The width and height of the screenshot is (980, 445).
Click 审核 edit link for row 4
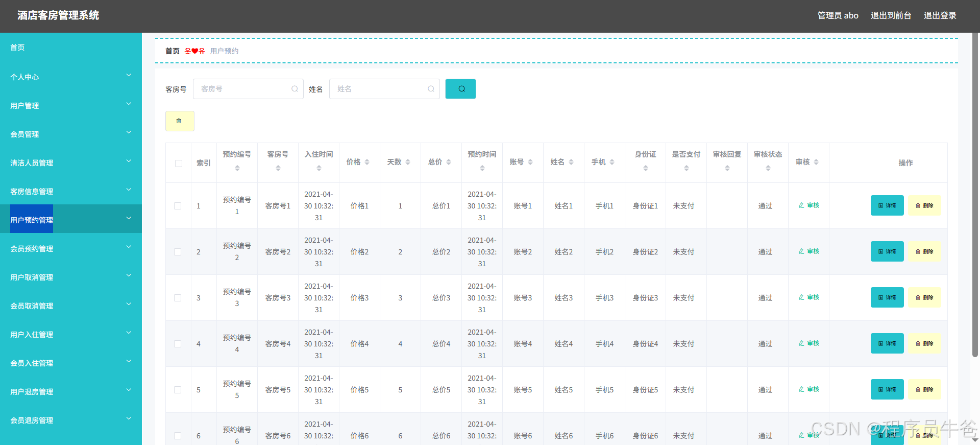[809, 343]
